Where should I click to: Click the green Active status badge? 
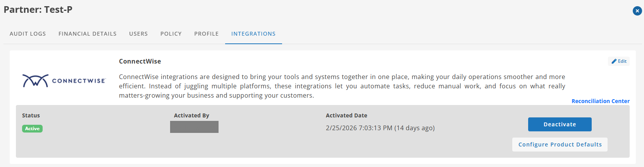(32, 129)
